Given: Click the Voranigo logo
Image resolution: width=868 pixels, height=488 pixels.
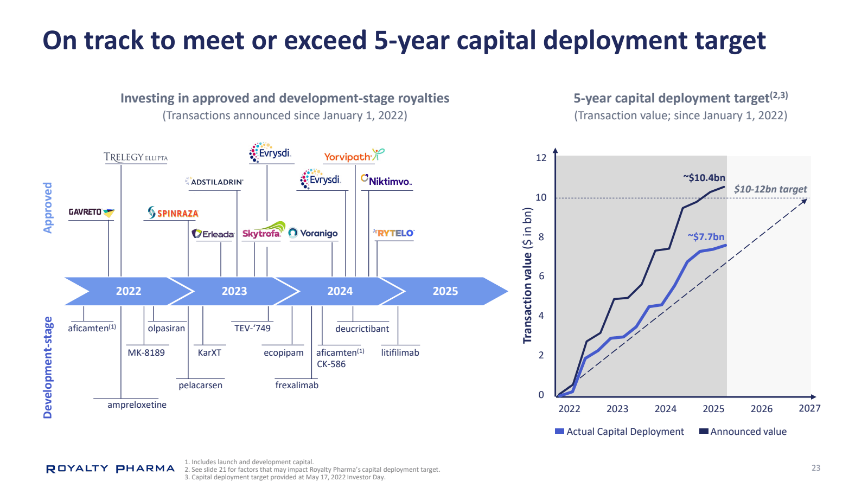Looking at the screenshot, I should (x=313, y=233).
